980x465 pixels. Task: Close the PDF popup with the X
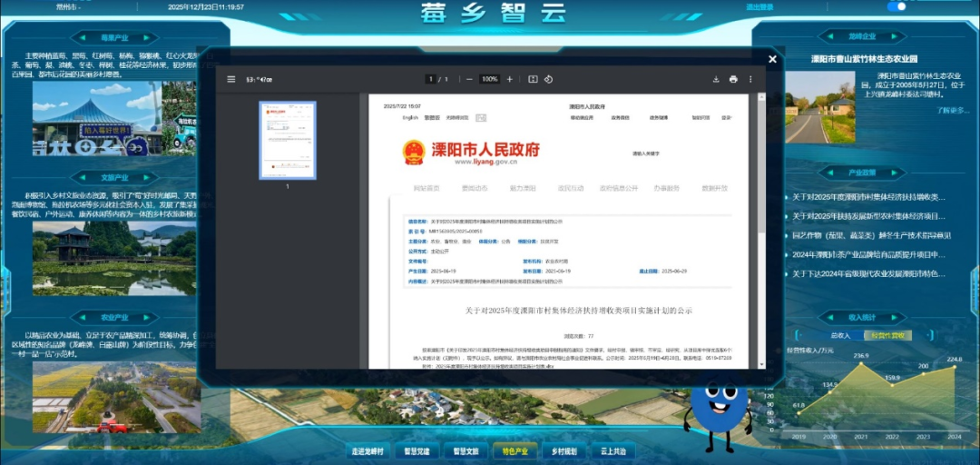click(x=772, y=59)
